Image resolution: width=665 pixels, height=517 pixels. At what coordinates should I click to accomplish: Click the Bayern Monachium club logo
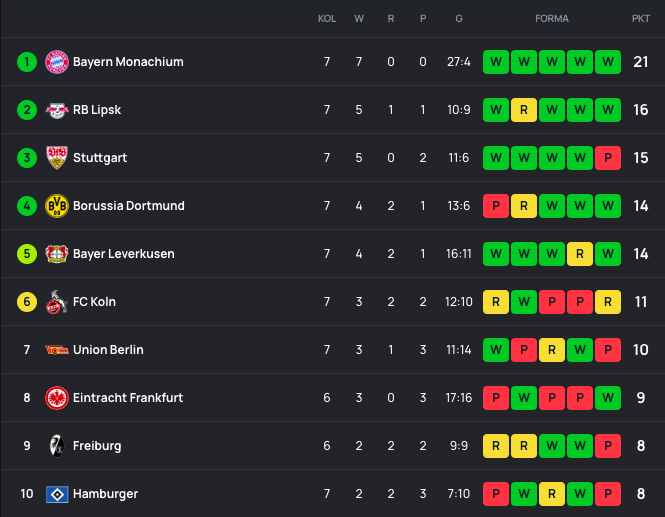click(x=56, y=62)
